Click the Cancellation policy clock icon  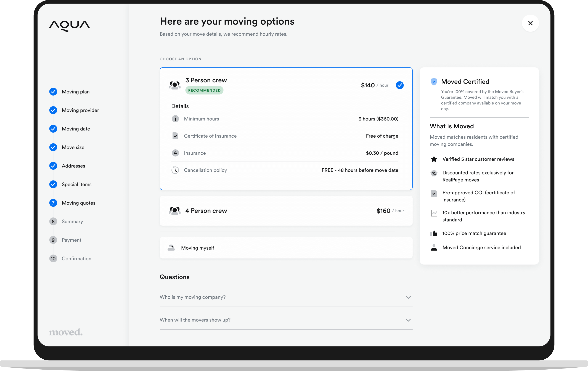(175, 170)
